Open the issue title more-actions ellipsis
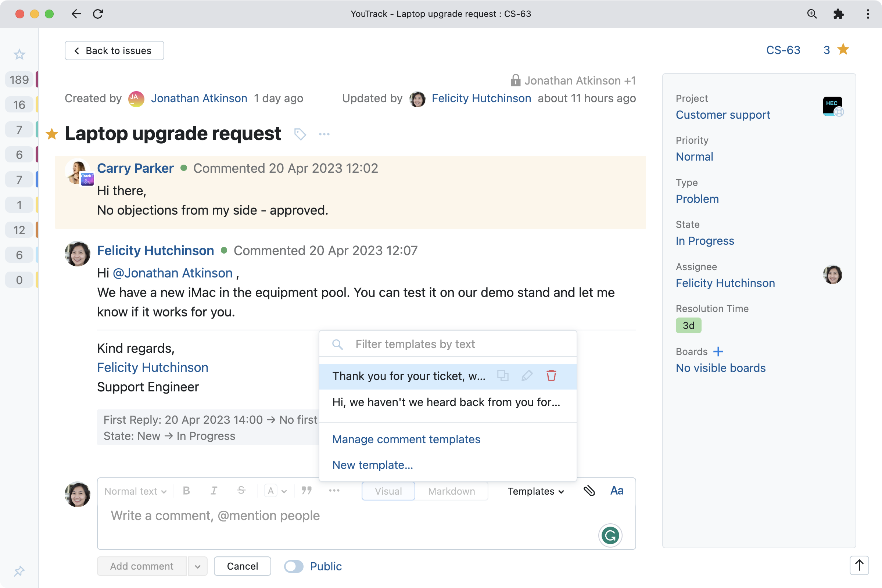882x588 pixels. pos(324,134)
